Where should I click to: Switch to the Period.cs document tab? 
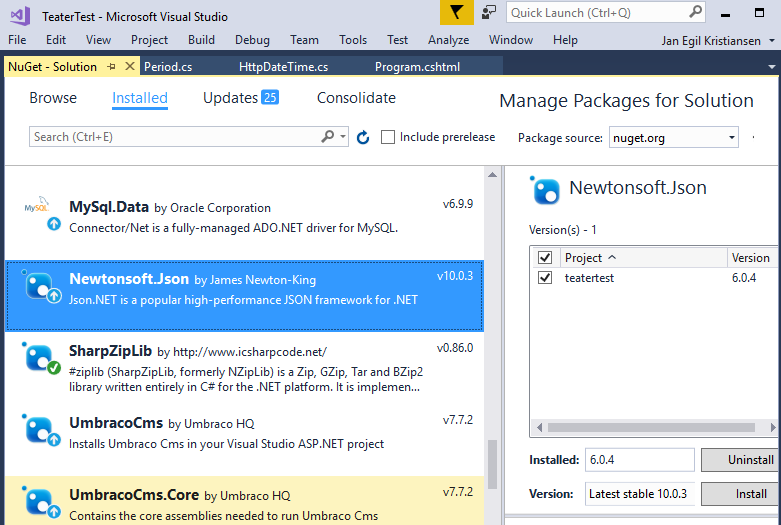pos(168,67)
